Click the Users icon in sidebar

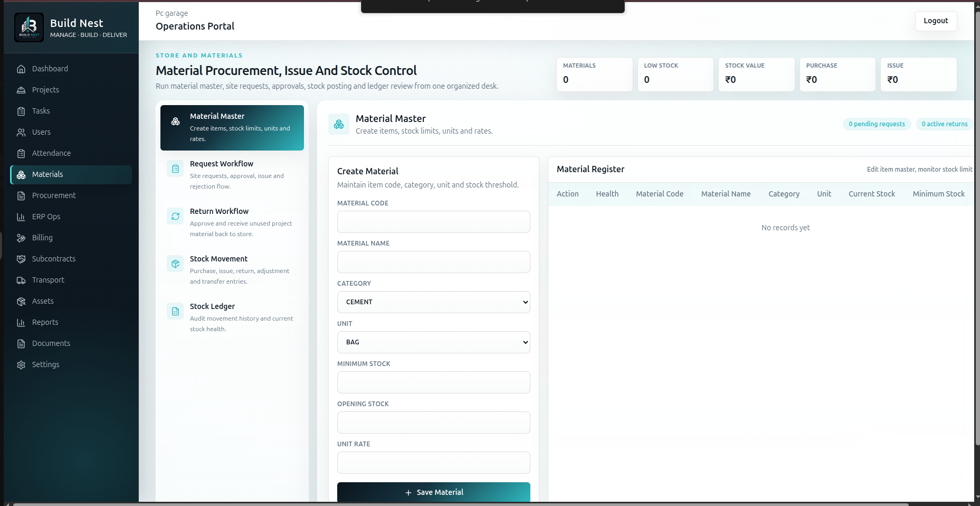point(21,132)
